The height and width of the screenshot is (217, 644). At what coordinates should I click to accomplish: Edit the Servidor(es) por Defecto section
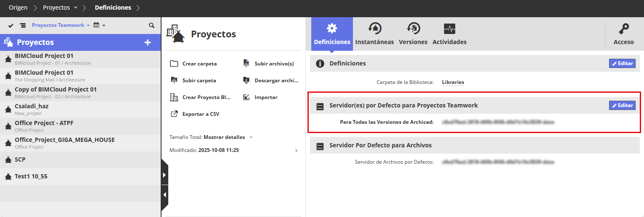(622, 105)
